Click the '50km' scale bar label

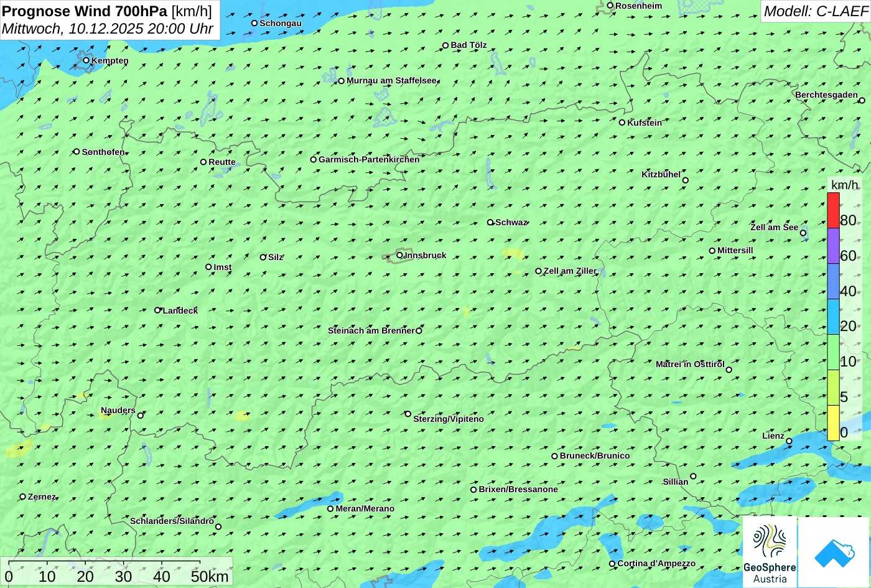tap(210, 576)
